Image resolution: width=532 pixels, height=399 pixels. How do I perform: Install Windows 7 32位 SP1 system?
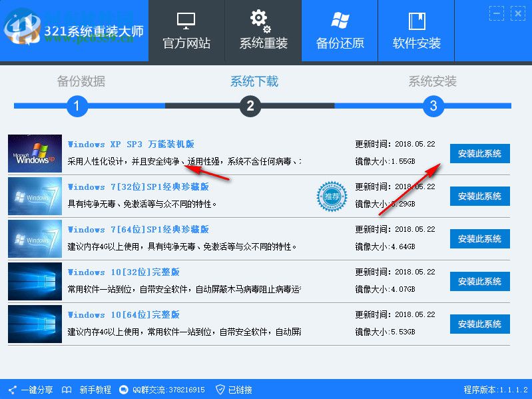(x=480, y=196)
